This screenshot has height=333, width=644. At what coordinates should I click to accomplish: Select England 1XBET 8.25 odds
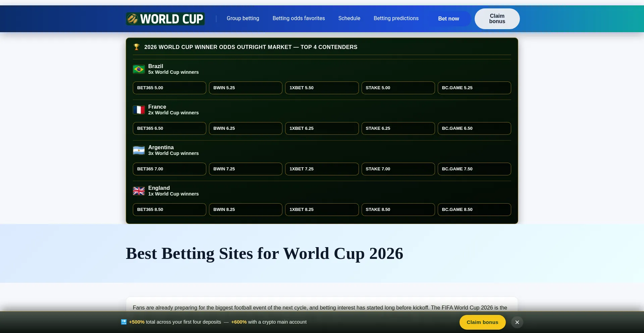[322, 210]
